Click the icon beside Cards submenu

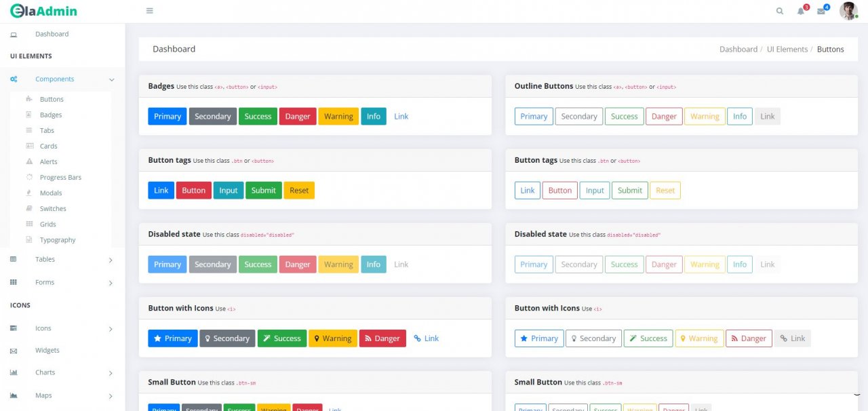pos(29,146)
